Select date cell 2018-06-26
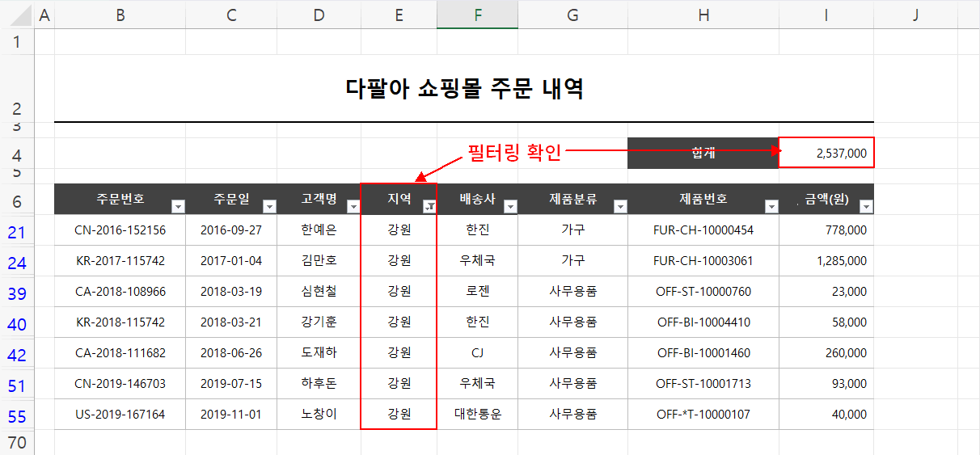The height and width of the screenshot is (455, 980). (x=231, y=353)
